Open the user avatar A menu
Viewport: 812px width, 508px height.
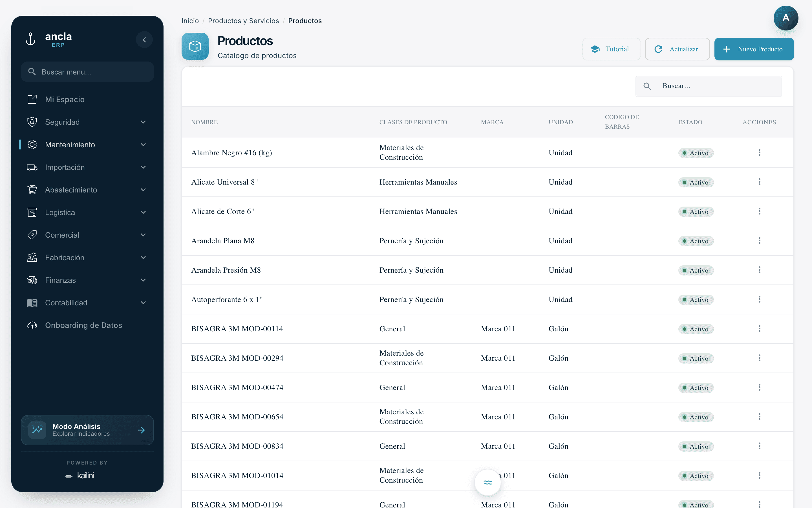point(786,18)
